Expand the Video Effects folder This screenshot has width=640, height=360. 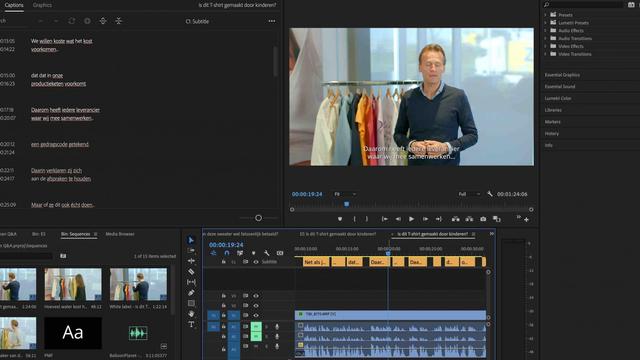point(545,46)
